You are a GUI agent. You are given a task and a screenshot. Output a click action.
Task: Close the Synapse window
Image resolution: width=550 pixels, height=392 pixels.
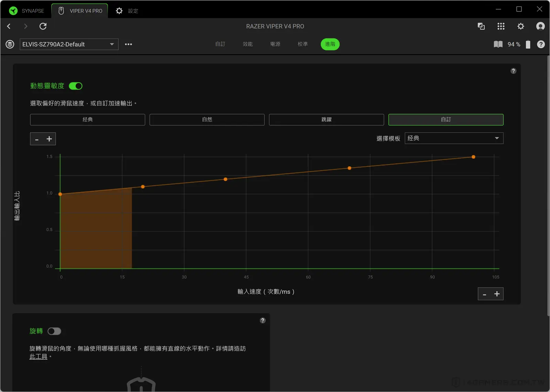[540, 9]
